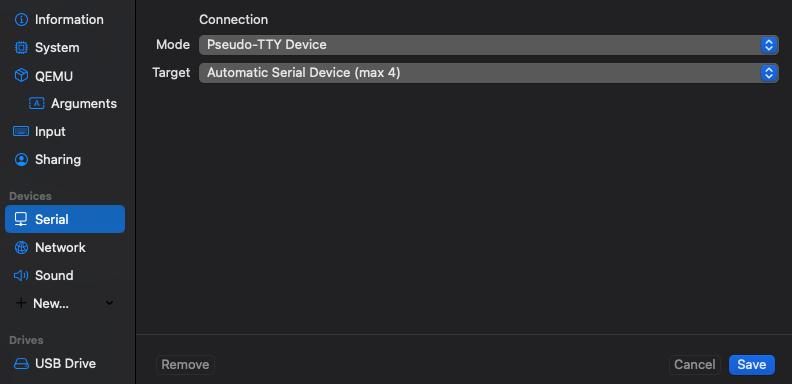
Task: Click the Arguments icon under QEMU
Action: pos(37,104)
